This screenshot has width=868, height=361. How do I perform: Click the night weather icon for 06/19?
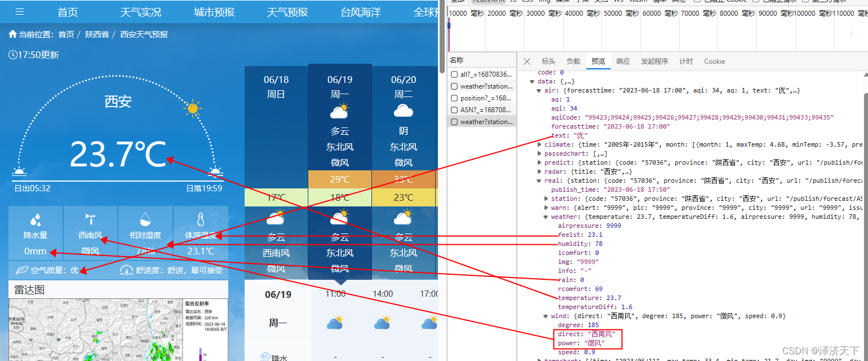coord(339,218)
